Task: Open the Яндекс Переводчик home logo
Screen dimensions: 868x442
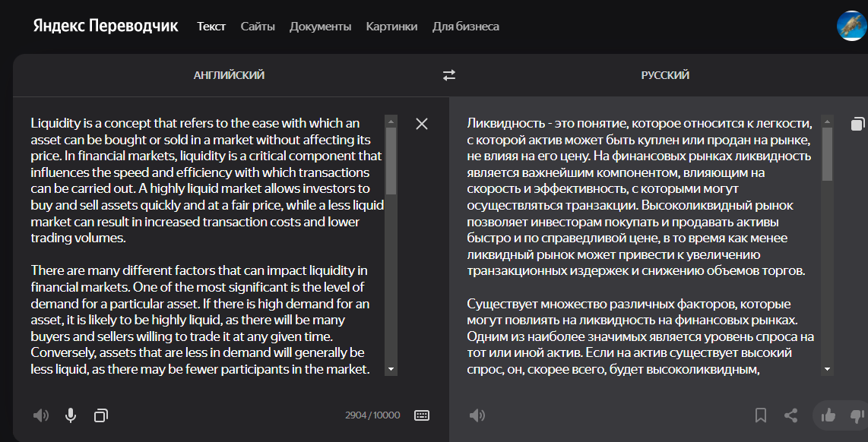Action: click(106, 26)
